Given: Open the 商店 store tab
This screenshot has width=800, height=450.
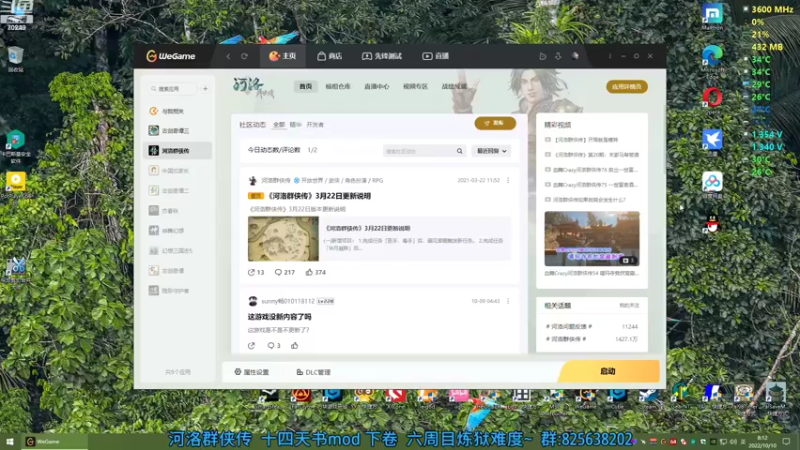Looking at the screenshot, I should pos(330,56).
